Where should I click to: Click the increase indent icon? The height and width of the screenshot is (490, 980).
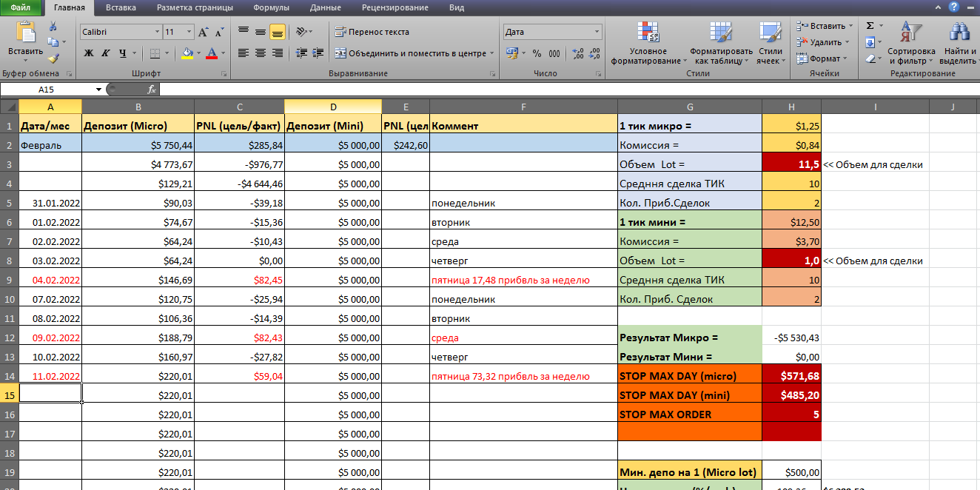pos(318,53)
